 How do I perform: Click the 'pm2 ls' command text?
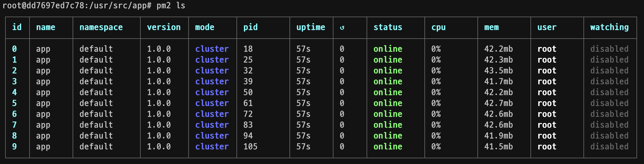pos(171,6)
